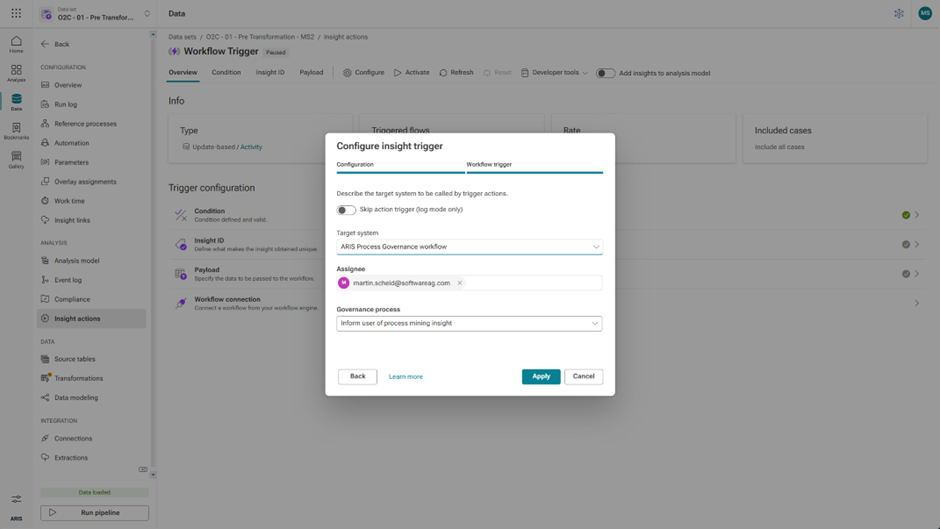Open Source tables in sidebar
Screen dimensions: 940x529
[74, 359]
